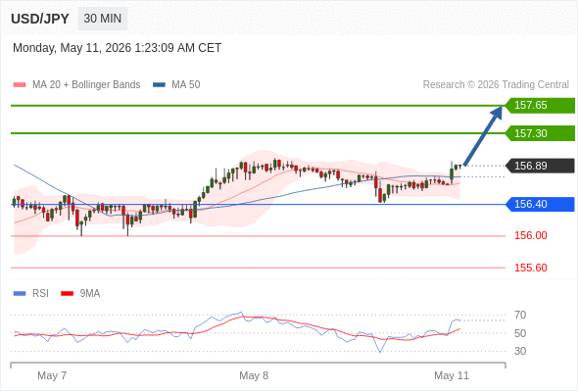Select the MA 50 legend label
This screenshot has width=578, height=392.
click(186, 85)
